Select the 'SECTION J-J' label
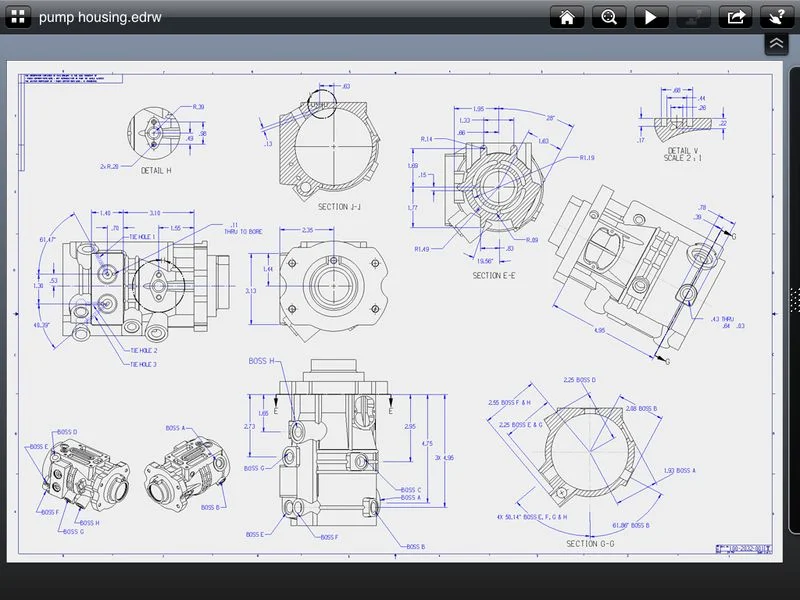The image size is (800, 600). click(339, 207)
